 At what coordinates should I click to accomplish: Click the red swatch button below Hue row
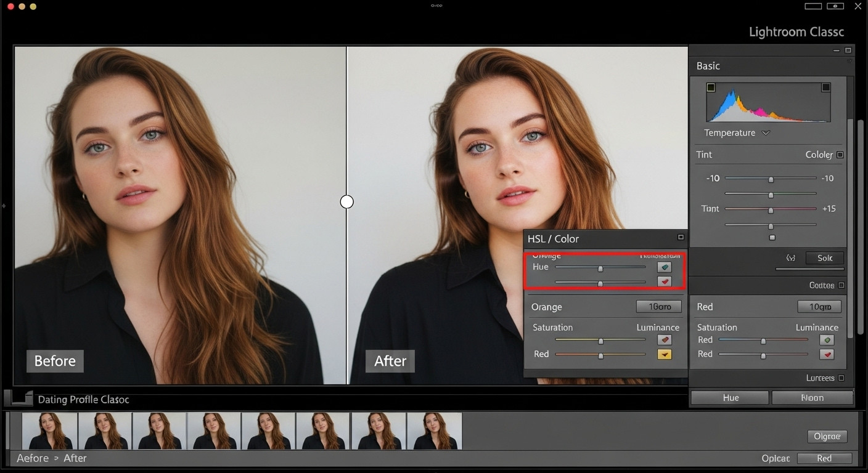tap(664, 281)
